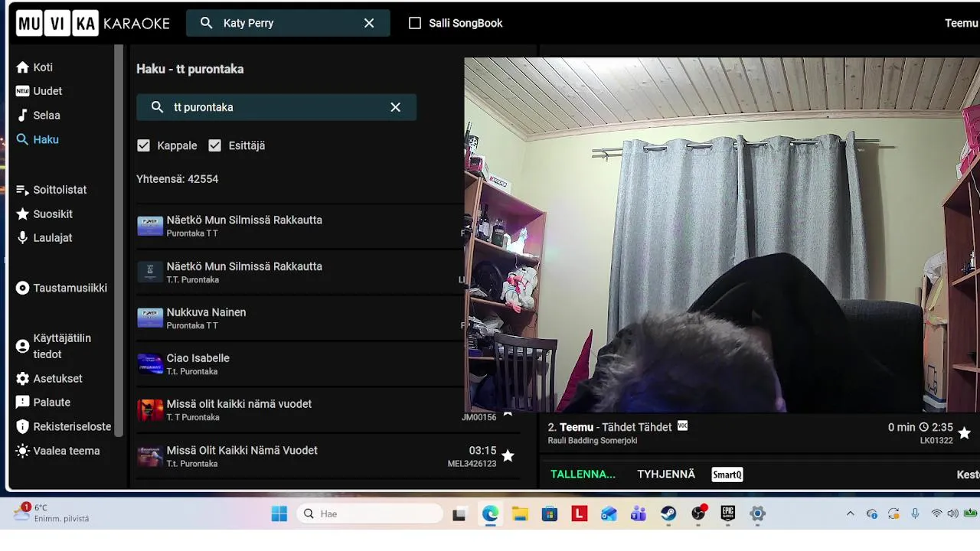Click magnifier icon in tt purontaka search
This screenshot has height=551, width=980.
pos(157,107)
